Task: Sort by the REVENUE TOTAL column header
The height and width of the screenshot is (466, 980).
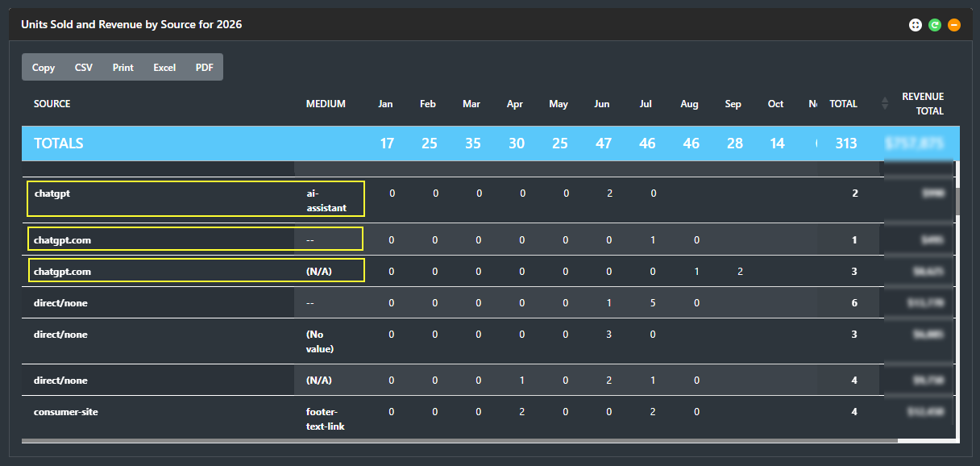Action: [923, 104]
